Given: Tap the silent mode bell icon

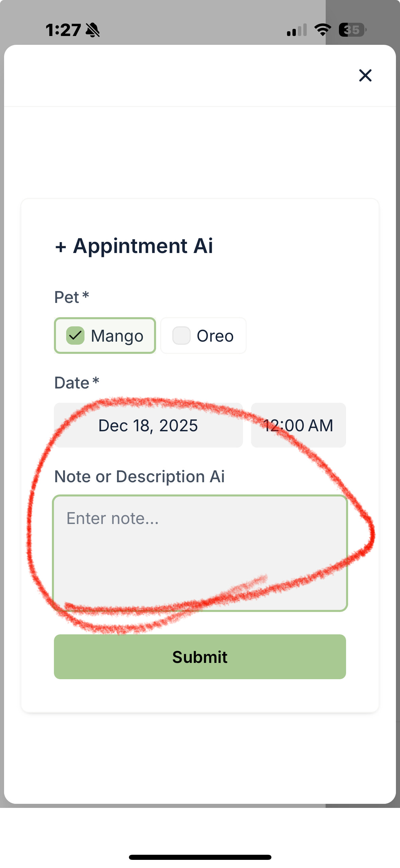Looking at the screenshot, I should (x=93, y=30).
